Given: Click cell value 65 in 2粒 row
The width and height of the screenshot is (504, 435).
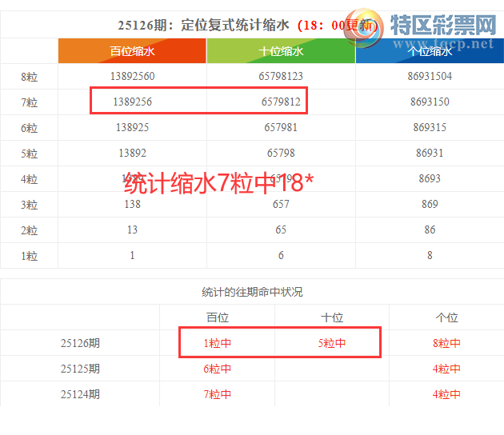Looking at the screenshot, I should [x=281, y=229].
